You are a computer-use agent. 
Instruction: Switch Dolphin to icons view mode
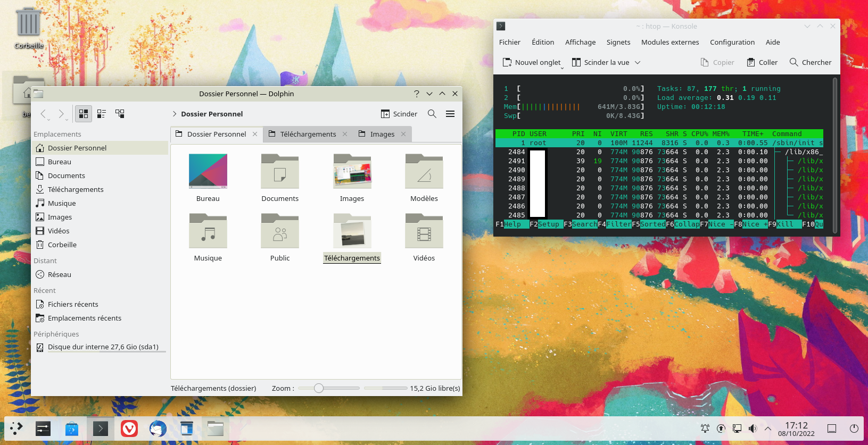[x=84, y=114]
